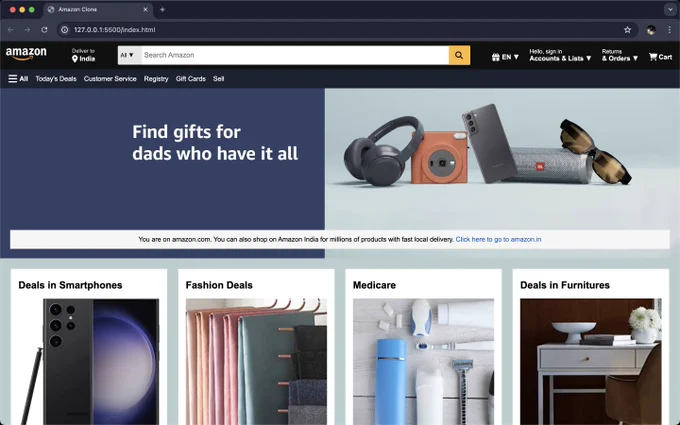Select the Amazon Clone browser tab
This screenshot has width=680, height=425.
pos(98,9)
